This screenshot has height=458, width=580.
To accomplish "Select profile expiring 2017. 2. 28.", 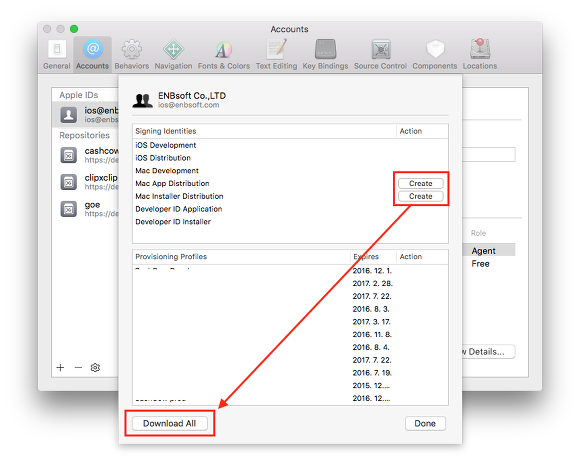I will pos(290,283).
